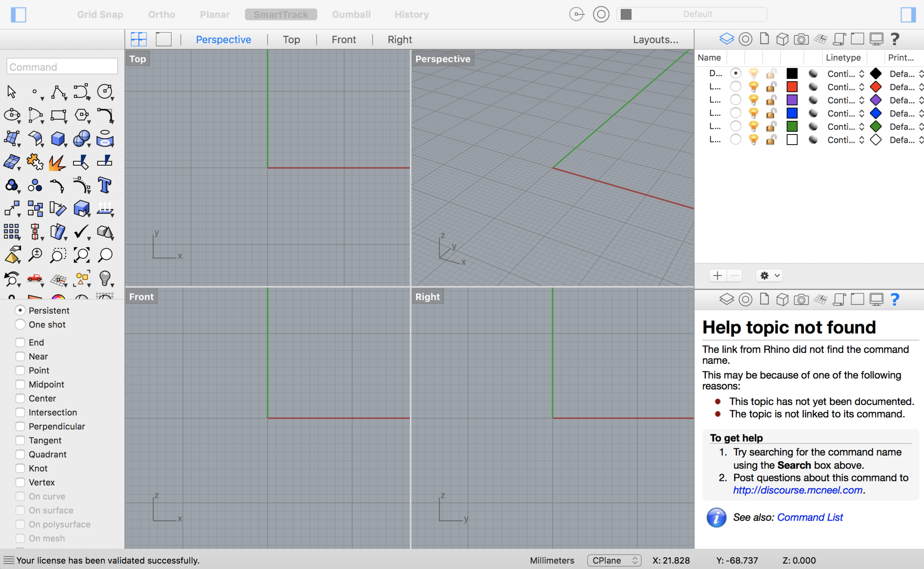The image size is (924, 569).
Task: Open Linetype dropdown for the red layer
Action: pyautogui.click(x=845, y=87)
